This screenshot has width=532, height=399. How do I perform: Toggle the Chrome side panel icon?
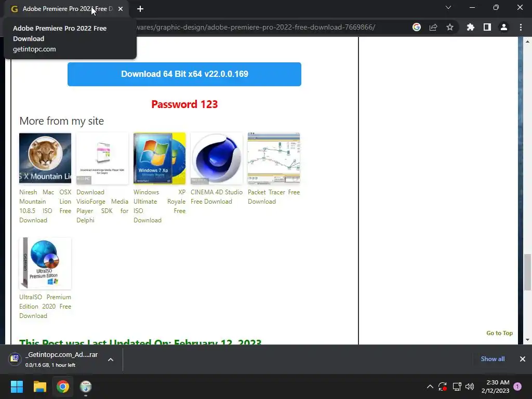[x=487, y=27]
